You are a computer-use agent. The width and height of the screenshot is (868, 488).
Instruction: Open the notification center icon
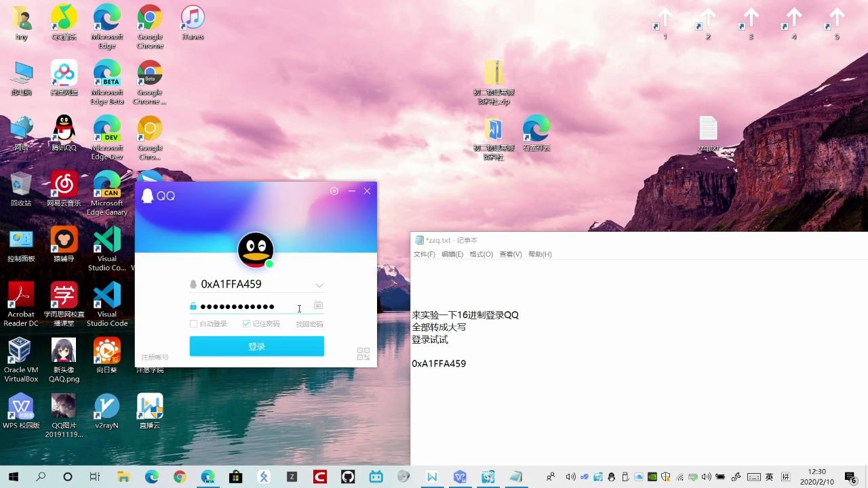(x=850, y=476)
